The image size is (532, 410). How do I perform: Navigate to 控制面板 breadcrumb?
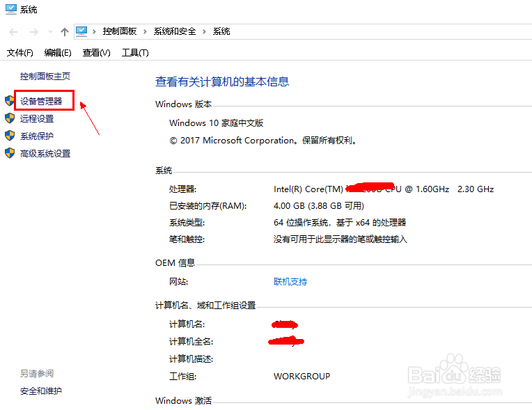pyautogui.click(x=120, y=31)
